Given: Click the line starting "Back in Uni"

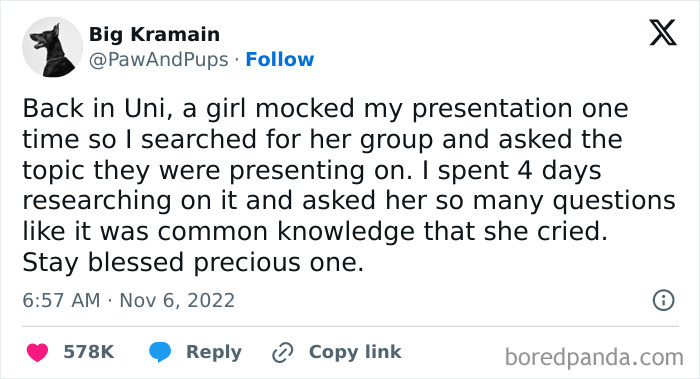Looking at the screenshot, I should click(325, 109).
